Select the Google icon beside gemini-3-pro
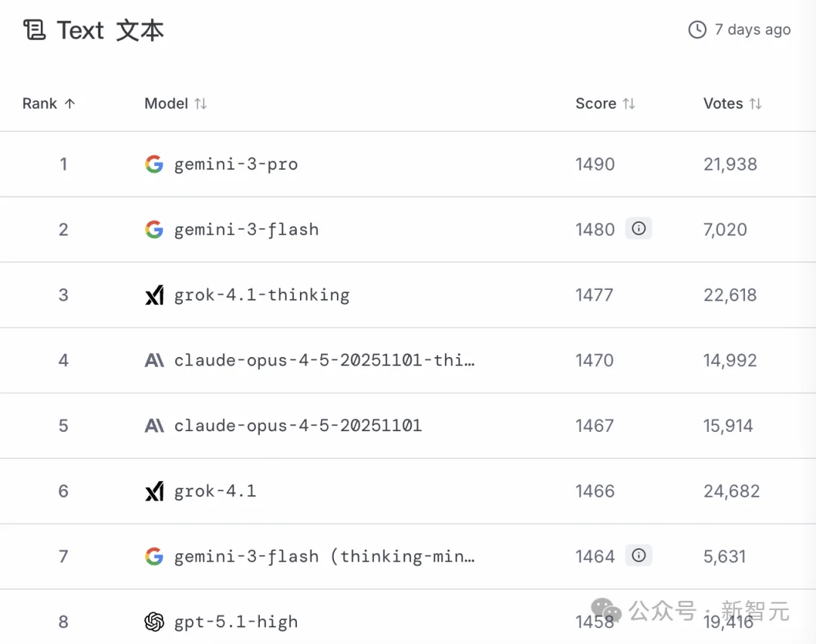This screenshot has width=816, height=644. point(154,164)
